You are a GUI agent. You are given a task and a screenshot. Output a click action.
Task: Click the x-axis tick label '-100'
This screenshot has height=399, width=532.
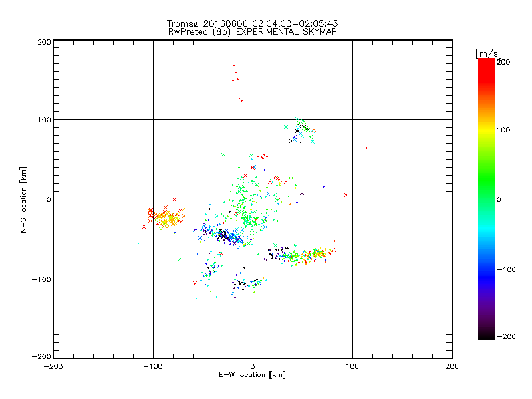click(153, 366)
